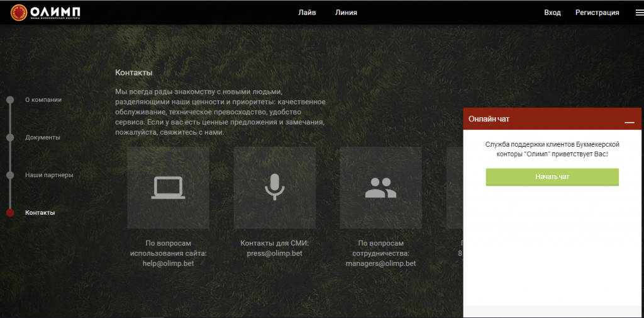Open the Линия section
This screenshot has height=318, width=644.
[346, 13]
